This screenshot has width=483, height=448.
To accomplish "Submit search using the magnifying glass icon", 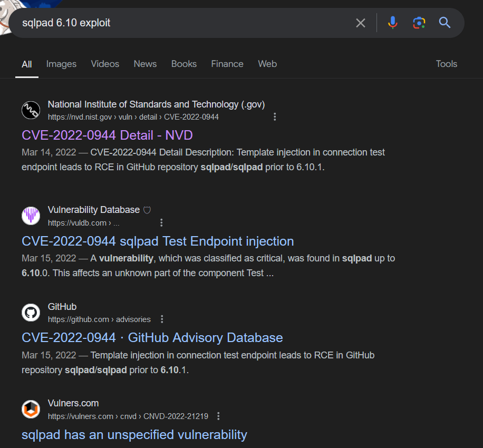I will tap(445, 23).
